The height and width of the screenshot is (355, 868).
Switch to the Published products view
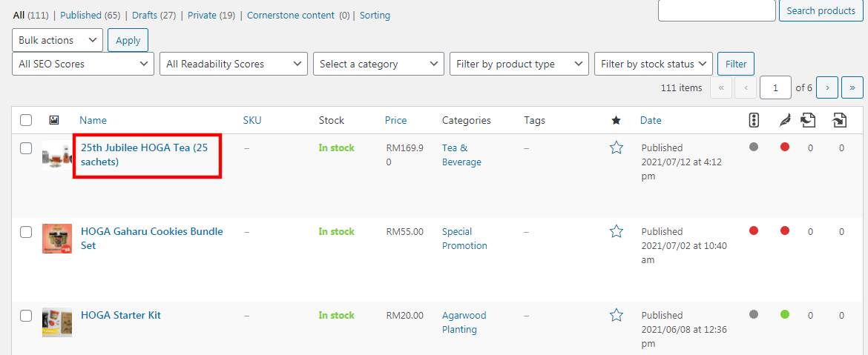[x=81, y=15]
